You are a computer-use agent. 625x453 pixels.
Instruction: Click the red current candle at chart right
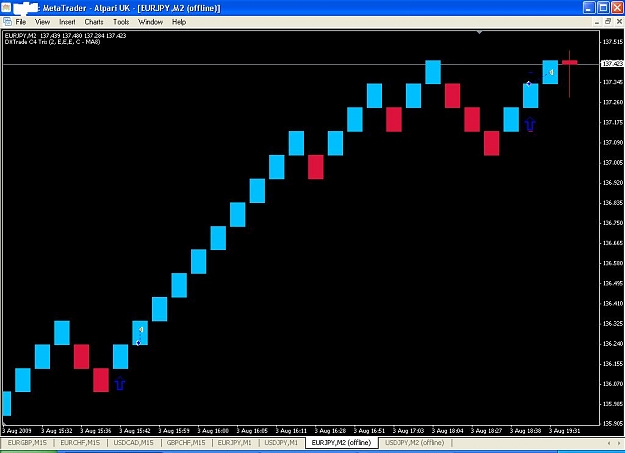(x=570, y=62)
